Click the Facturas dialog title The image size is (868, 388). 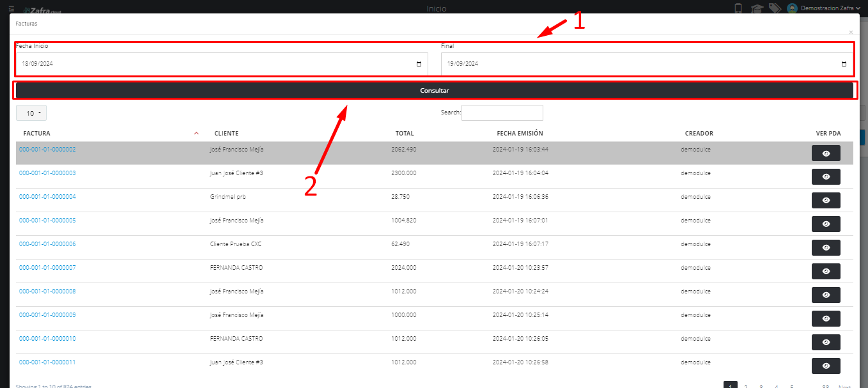(x=26, y=23)
